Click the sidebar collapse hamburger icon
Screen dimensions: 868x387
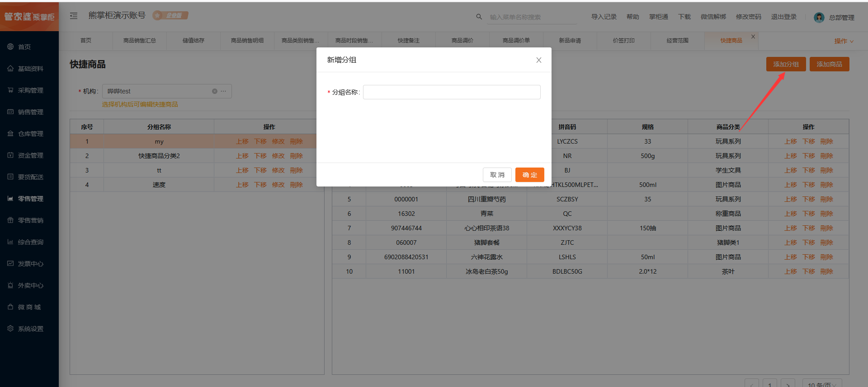(x=74, y=16)
